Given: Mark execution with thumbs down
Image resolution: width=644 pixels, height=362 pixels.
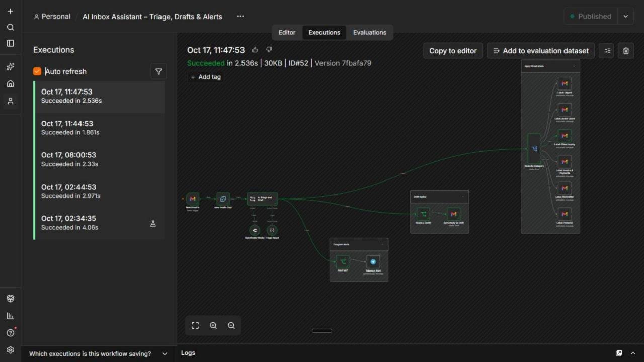Looking at the screenshot, I should (x=269, y=50).
